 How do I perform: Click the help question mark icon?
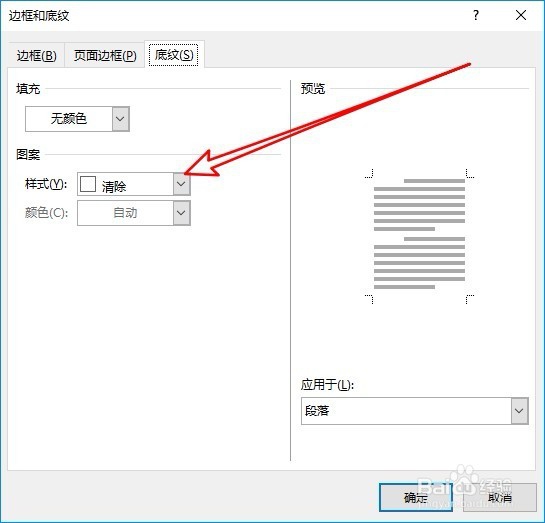click(476, 15)
